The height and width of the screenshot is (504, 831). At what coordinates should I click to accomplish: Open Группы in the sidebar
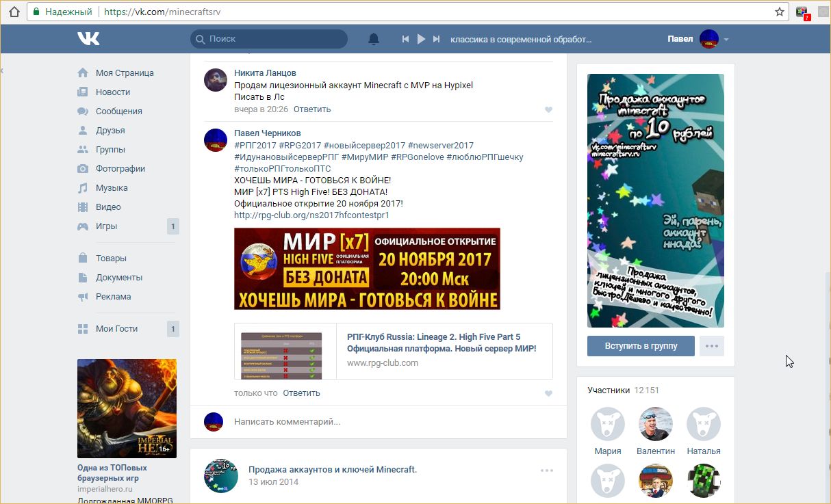click(x=110, y=149)
